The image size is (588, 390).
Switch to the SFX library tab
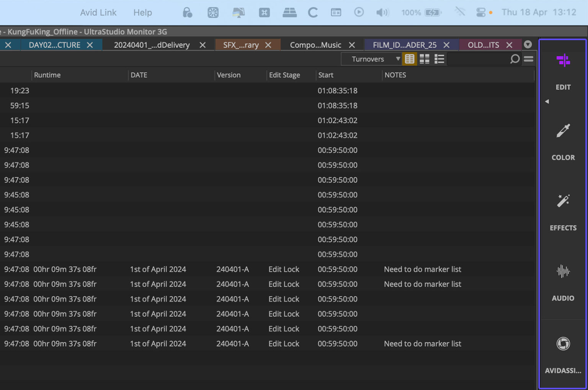point(241,45)
